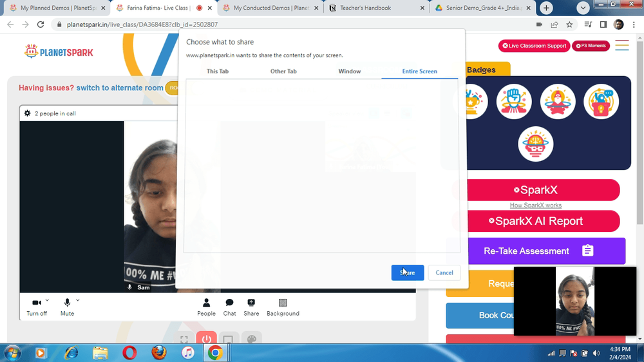Go back in browser history

tap(10, 24)
